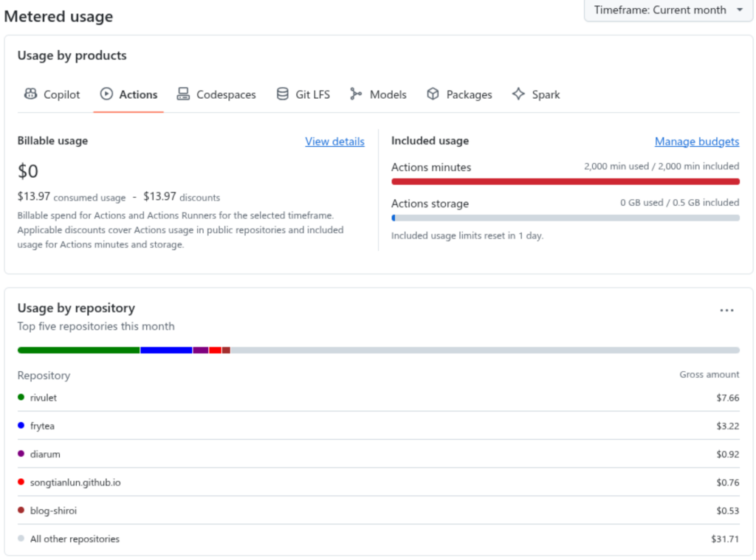Click the Actions play-circle icon

coord(106,94)
